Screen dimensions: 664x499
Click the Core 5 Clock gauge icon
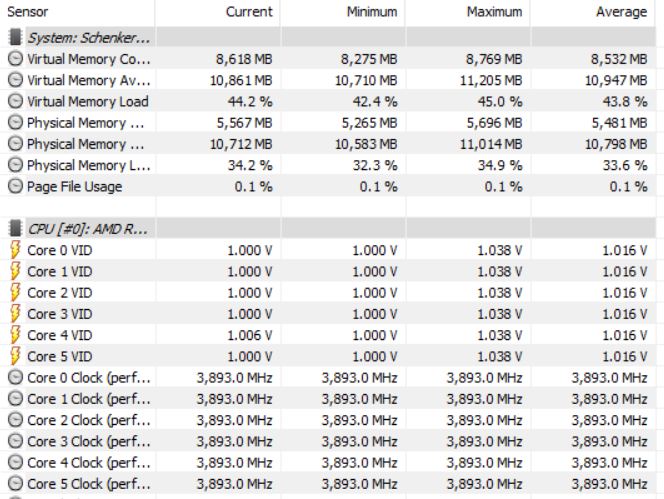tap(15, 483)
